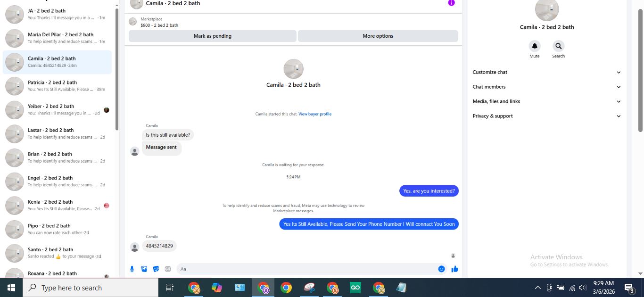Open the View buyer profile link
This screenshot has height=297, width=644.
(x=315, y=114)
